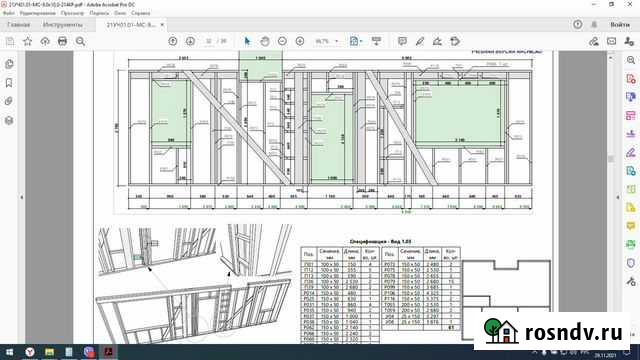This screenshot has width=640, height=360.
Task: Add document to starred with star icon
Action: point(27,41)
